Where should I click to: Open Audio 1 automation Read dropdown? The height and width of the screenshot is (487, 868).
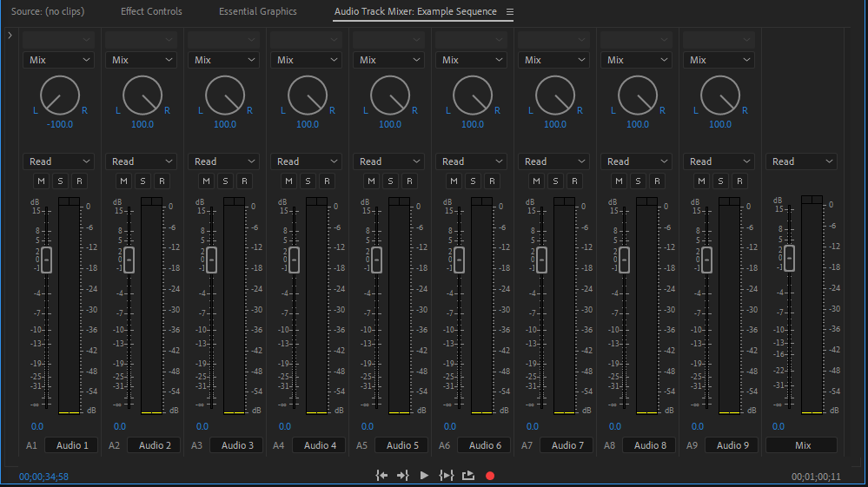(59, 161)
